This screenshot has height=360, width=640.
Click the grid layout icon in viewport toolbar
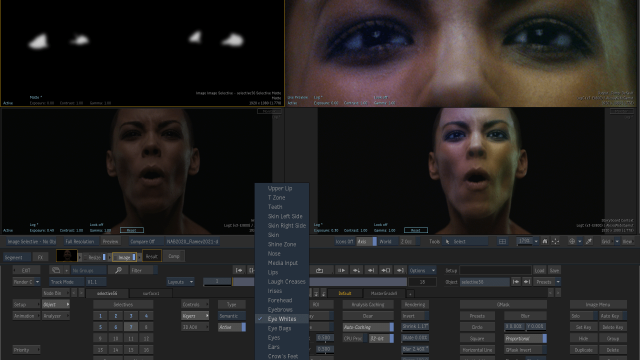pos(502,242)
